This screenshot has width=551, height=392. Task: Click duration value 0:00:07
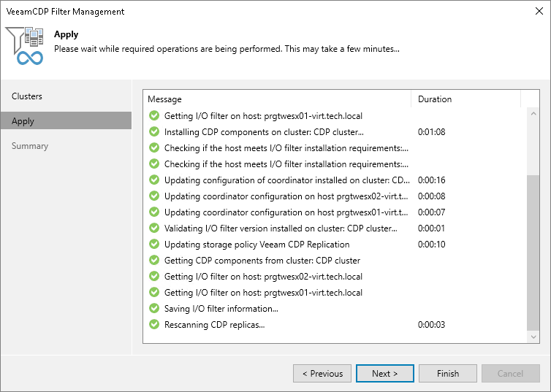(432, 212)
